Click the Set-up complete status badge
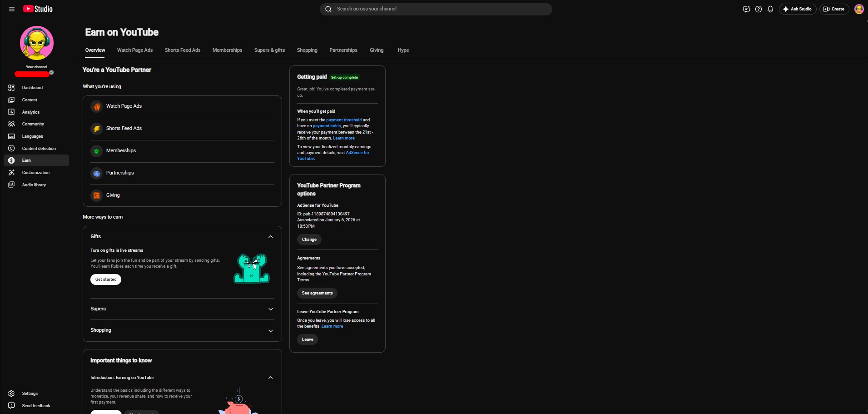 344,77
